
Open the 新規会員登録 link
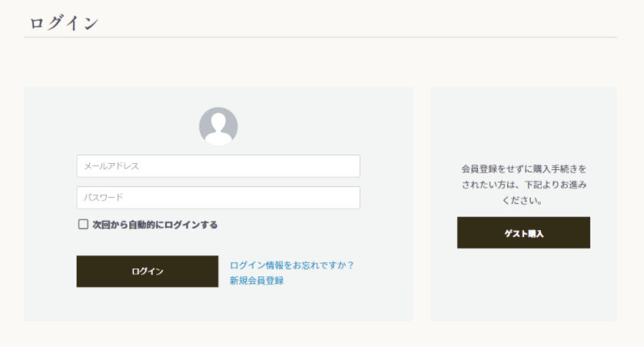(257, 281)
